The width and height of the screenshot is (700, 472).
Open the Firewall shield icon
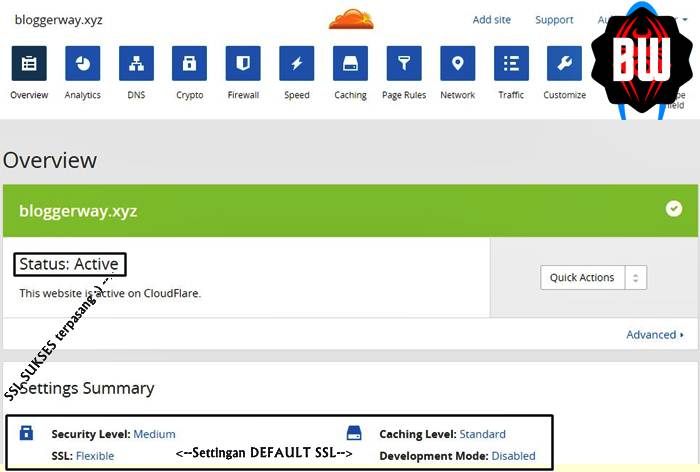tap(243, 63)
